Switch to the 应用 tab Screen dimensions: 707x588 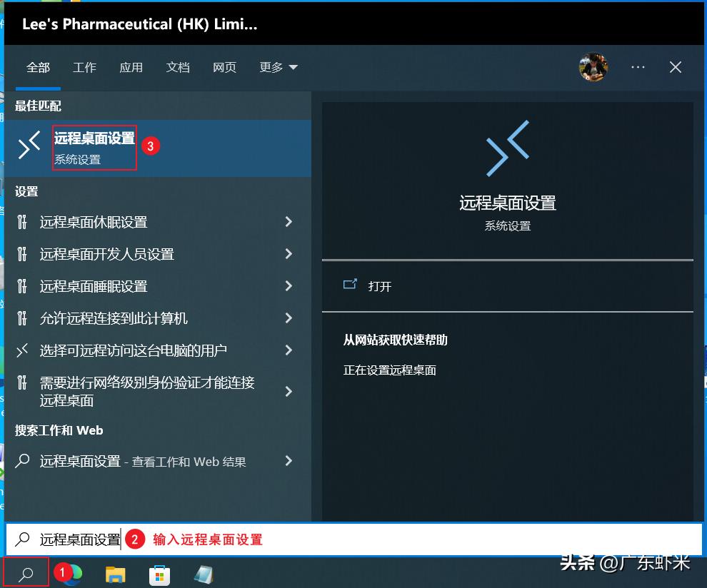point(131,67)
